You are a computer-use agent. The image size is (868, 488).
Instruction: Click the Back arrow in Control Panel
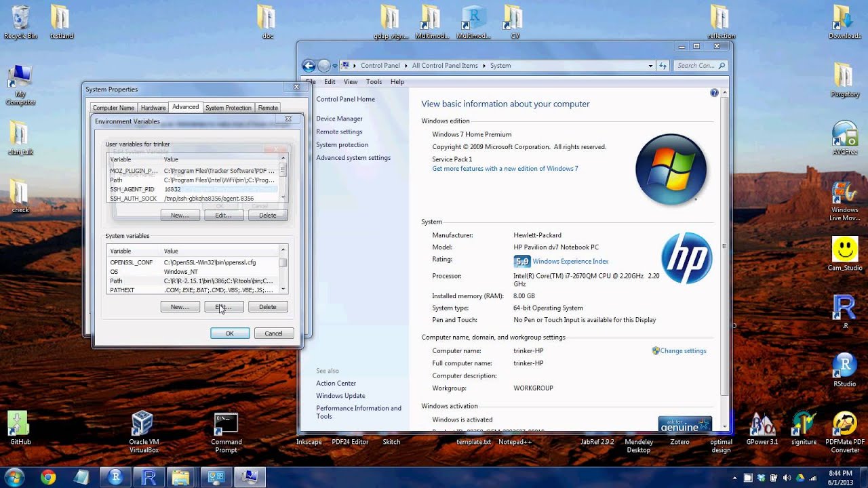309,66
